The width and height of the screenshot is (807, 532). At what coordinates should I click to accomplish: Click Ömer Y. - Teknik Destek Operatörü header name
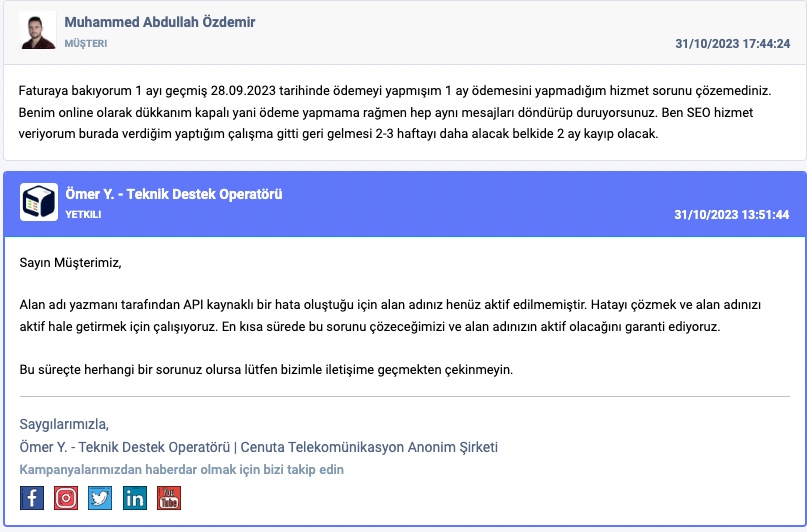173,194
